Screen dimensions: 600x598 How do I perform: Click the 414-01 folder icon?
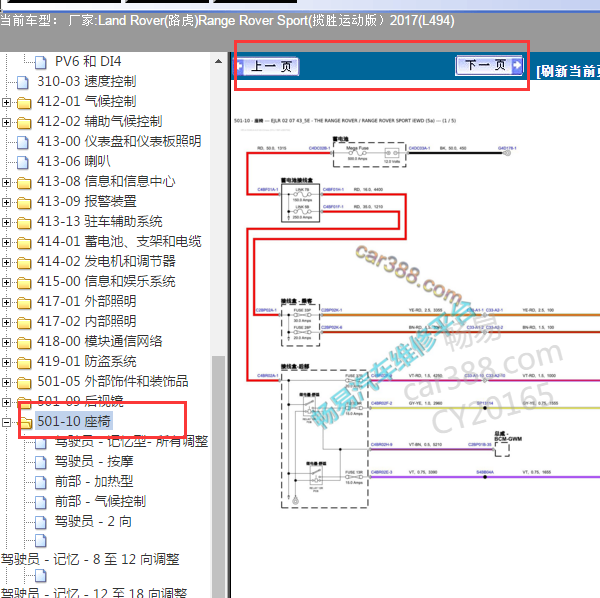[24, 243]
